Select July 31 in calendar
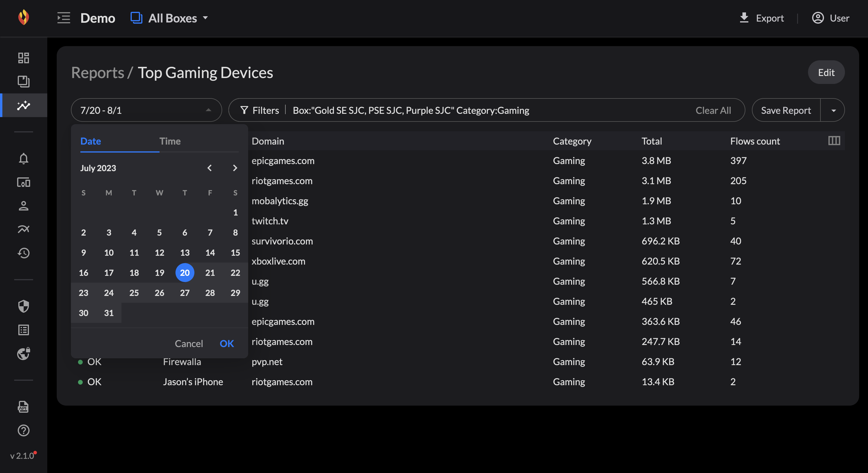868x473 pixels. (x=109, y=313)
